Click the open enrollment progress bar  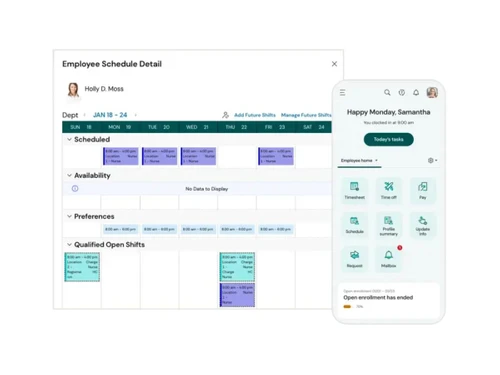347,307
